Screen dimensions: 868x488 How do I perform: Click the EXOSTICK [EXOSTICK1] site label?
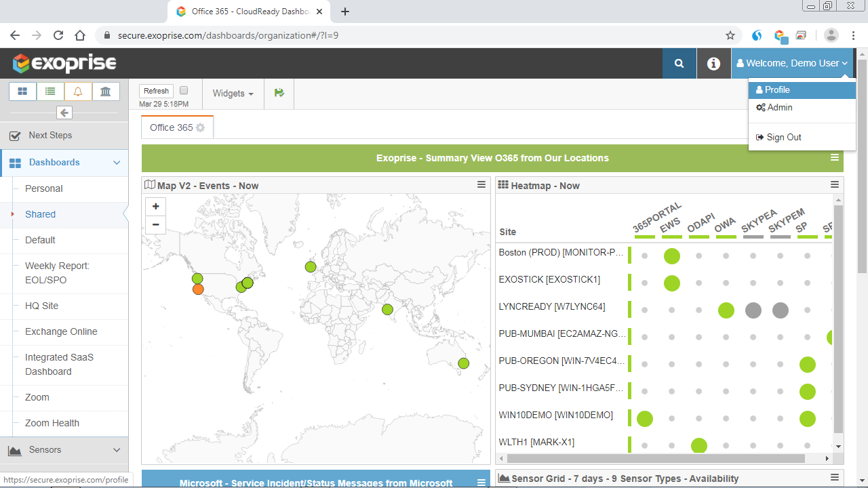[549, 279]
